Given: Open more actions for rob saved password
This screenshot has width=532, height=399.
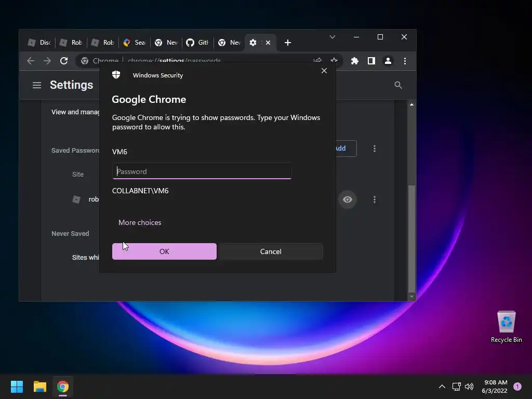Looking at the screenshot, I should [x=375, y=199].
